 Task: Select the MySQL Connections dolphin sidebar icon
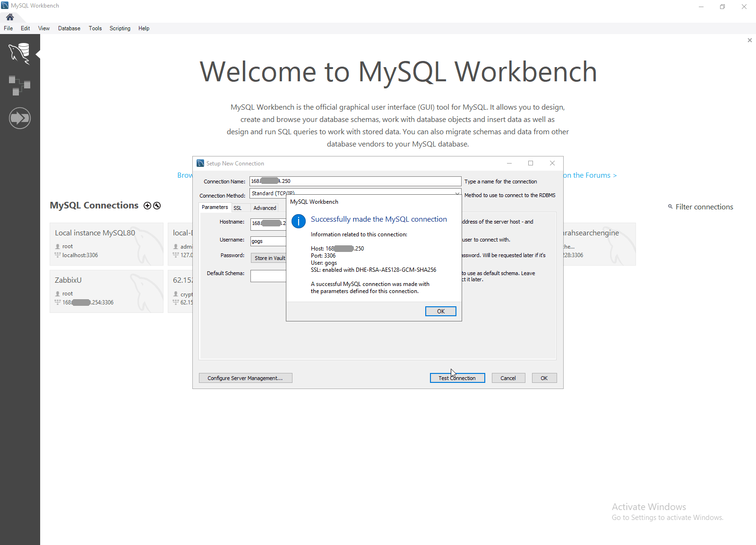[19, 53]
